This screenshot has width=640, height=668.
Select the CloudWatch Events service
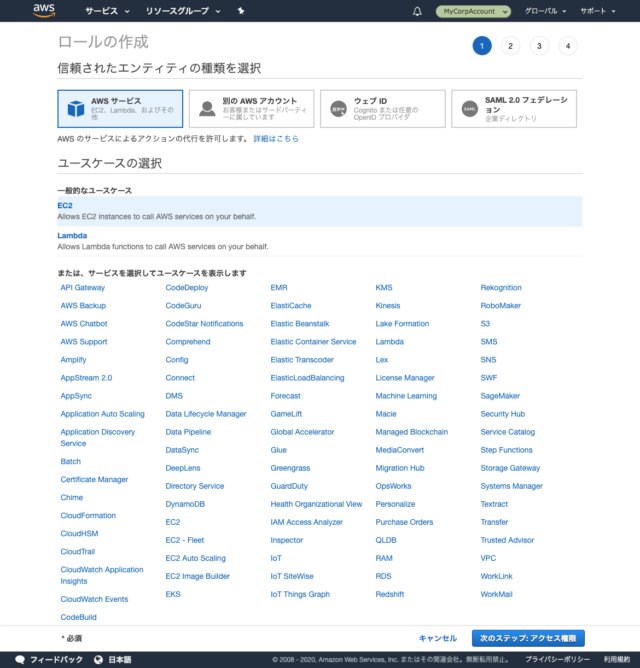click(x=94, y=599)
